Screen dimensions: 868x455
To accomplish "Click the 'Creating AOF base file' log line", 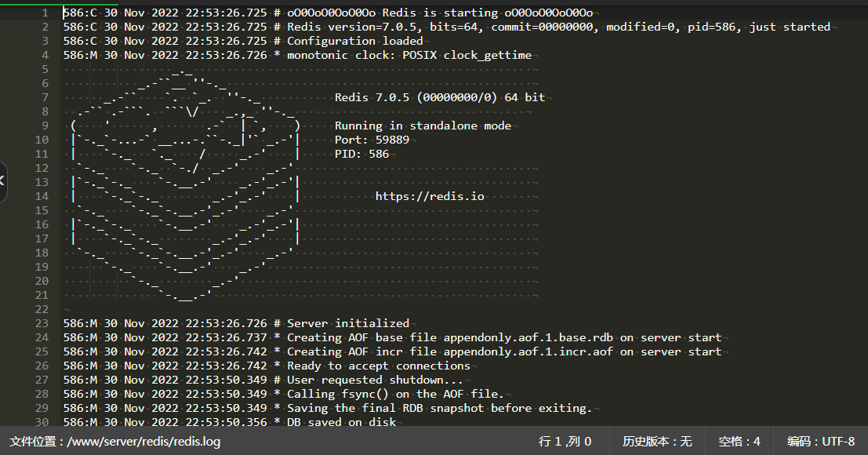I will pos(393,337).
